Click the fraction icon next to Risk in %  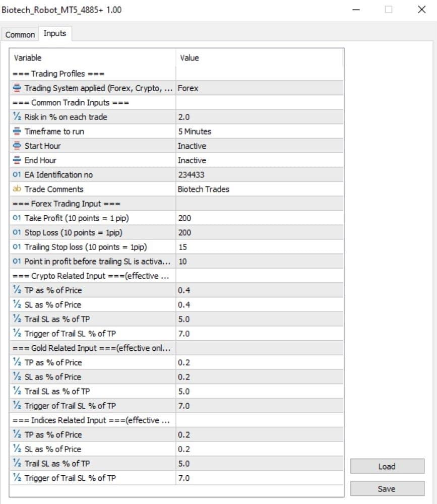(17, 117)
